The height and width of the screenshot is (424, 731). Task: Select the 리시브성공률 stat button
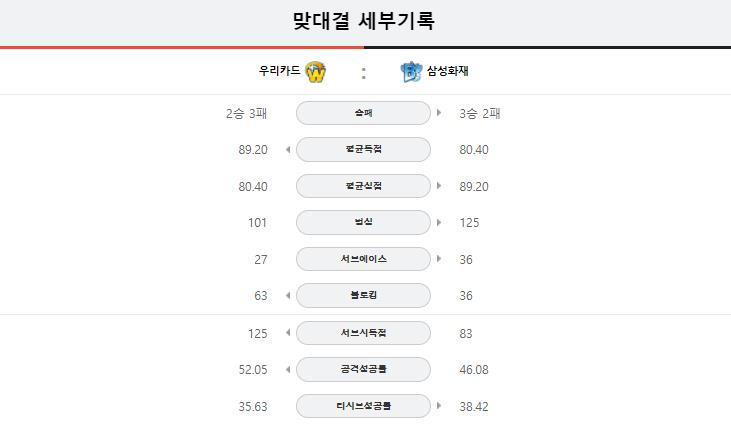click(x=363, y=406)
